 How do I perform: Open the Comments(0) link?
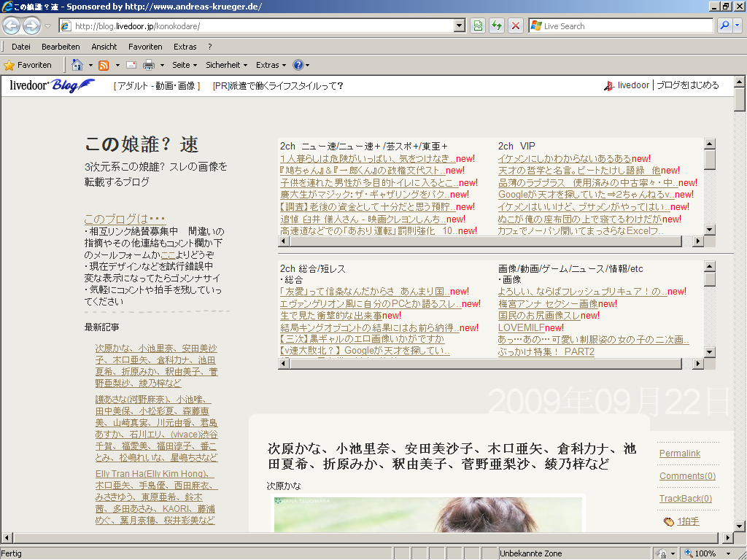(x=687, y=476)
